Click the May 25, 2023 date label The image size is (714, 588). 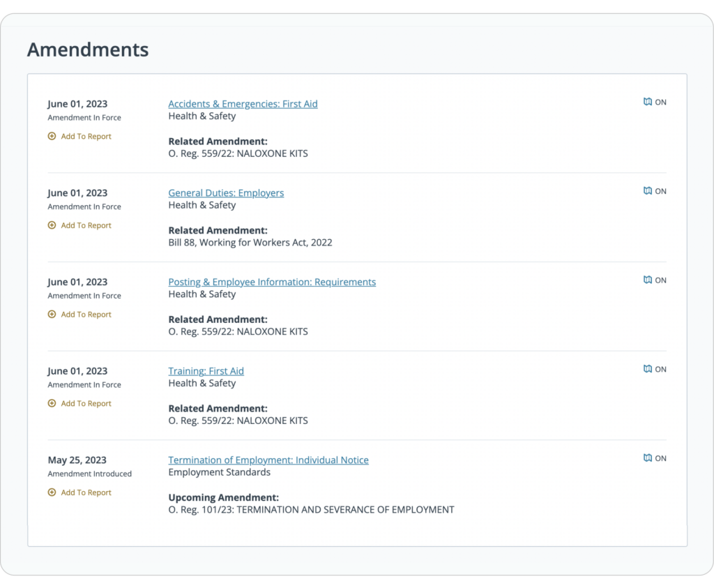[x=77, y=460]
